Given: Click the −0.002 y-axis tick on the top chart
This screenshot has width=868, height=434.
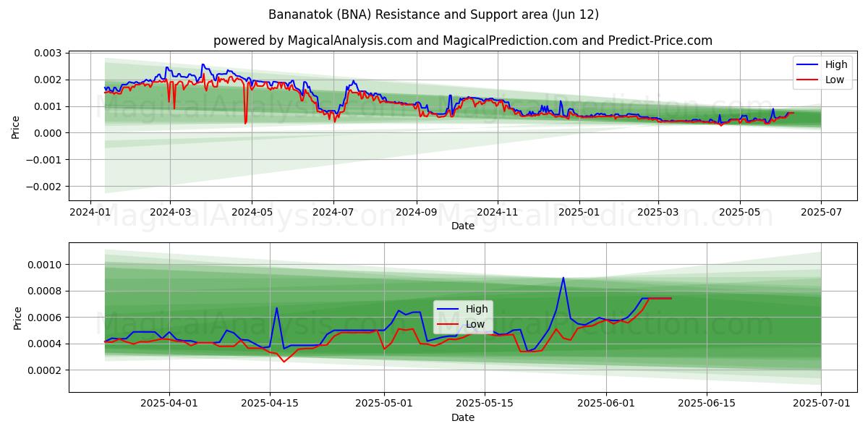Looking at the screenshot, I should [x=44, y=187].
